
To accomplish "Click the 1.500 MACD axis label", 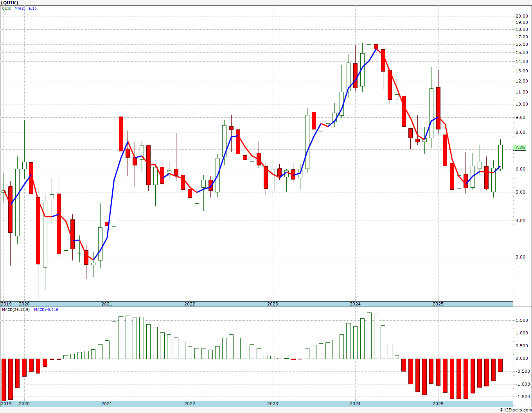I will [x=522, y=320].
